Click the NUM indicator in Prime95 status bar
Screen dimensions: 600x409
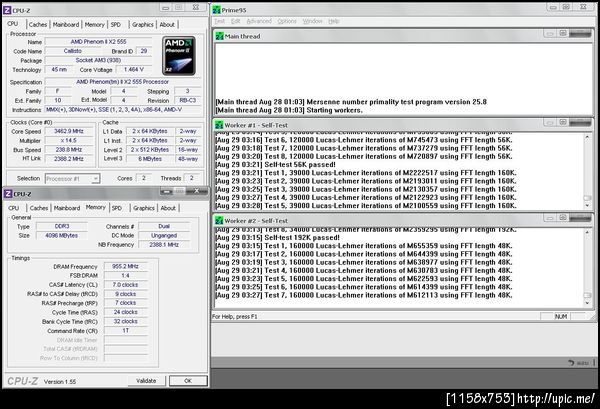pyautogui.click(x=561, y=316)
